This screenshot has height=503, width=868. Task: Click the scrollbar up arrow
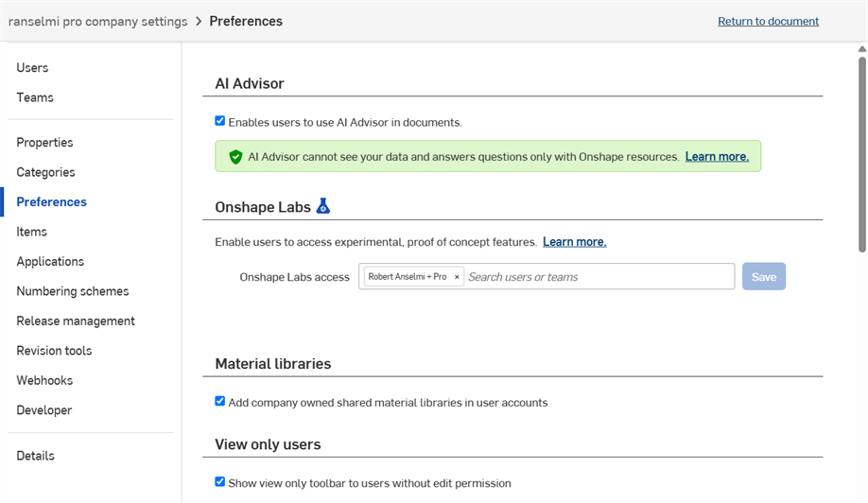click(x=862, y=49)
